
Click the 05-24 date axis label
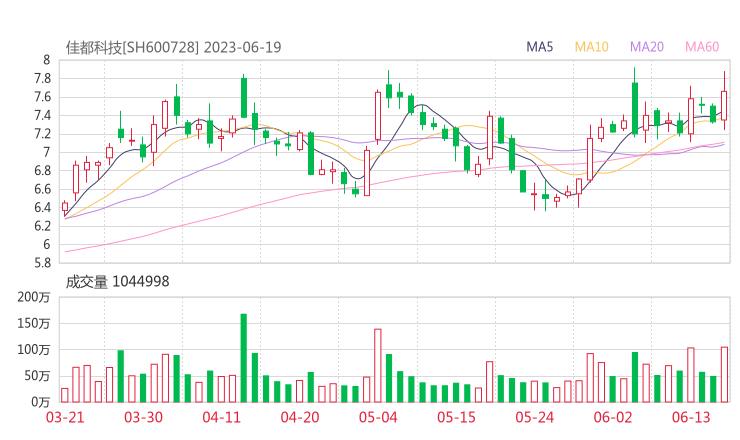coord(535,417)
